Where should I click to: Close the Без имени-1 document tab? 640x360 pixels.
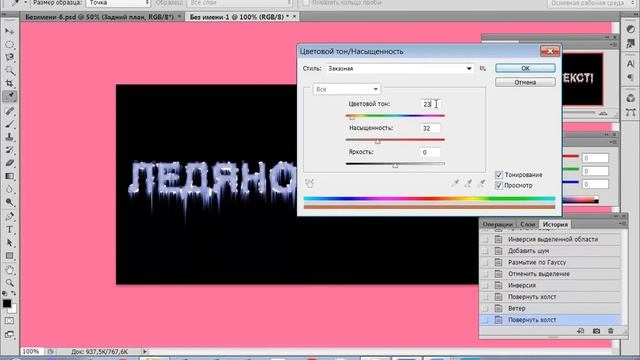(294, 17)
